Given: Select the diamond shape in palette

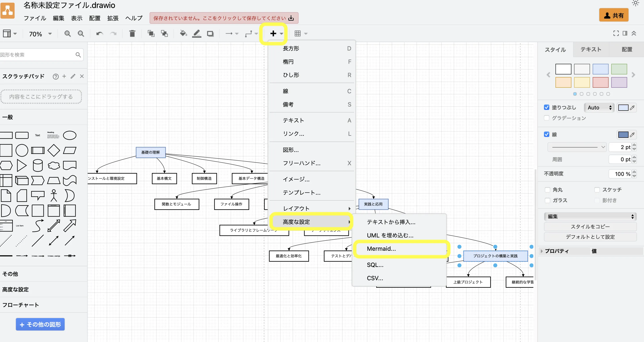Looking at the screenshot, I should 54,150.
